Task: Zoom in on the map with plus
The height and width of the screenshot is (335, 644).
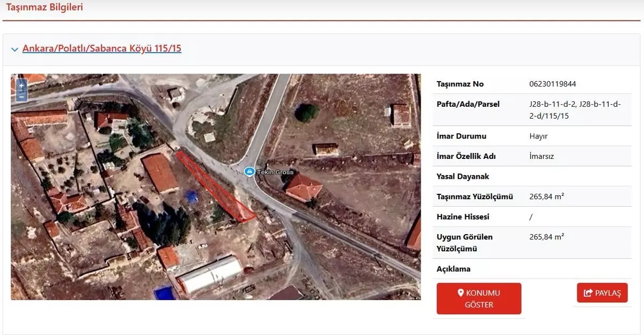Action: (x=21, y=85)
